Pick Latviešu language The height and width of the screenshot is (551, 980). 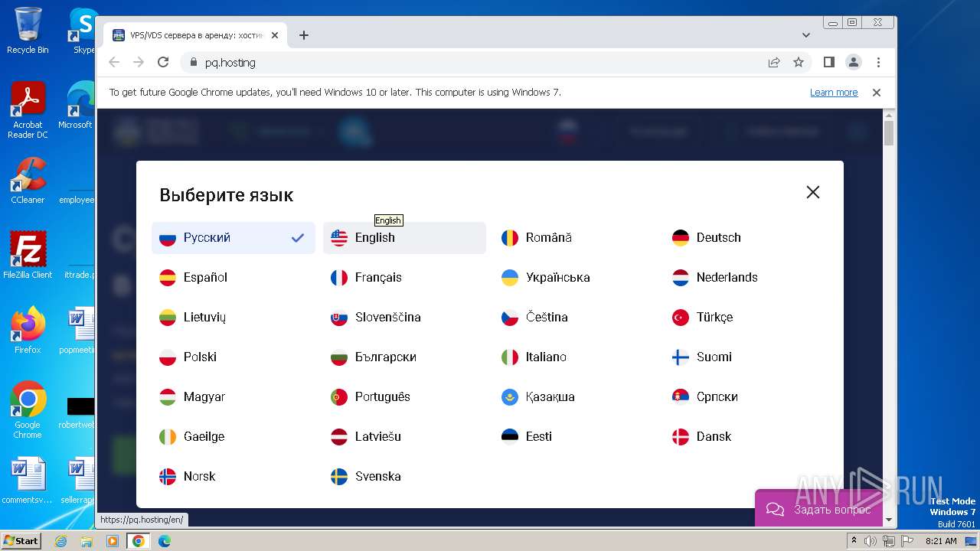coord(404,437)
